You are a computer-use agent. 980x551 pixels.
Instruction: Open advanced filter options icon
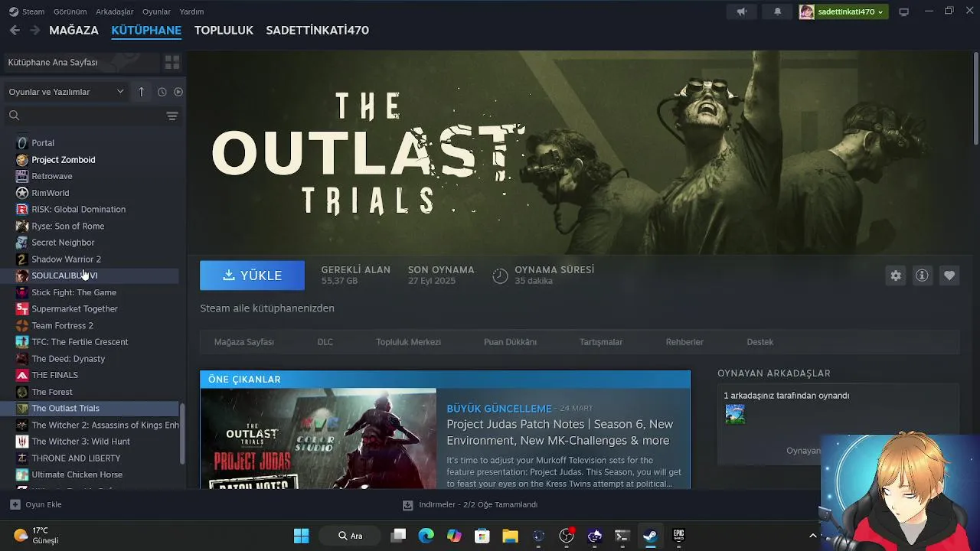[172, 116]
